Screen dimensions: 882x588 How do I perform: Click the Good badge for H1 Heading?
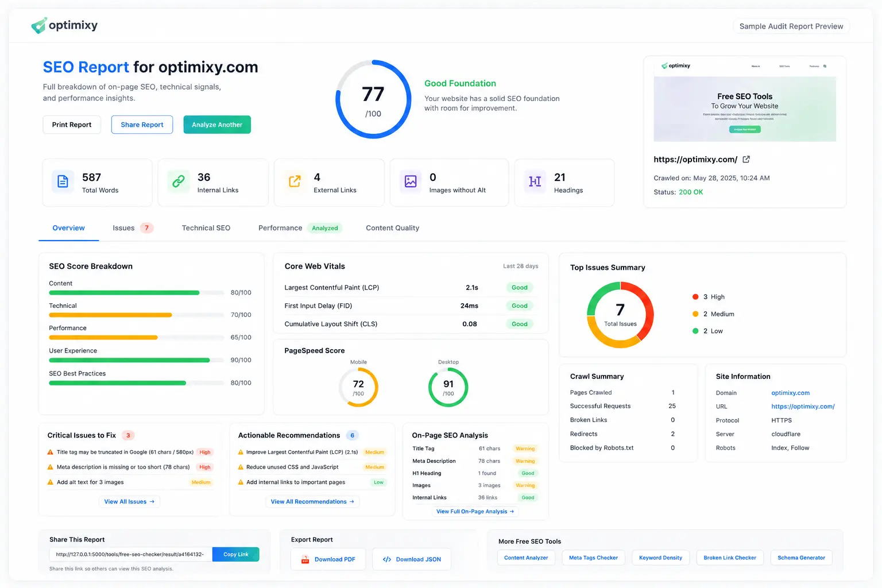click(528, 473)
